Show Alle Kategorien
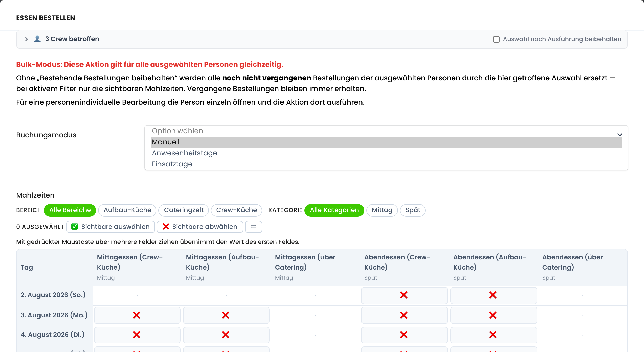The image size is (644, 352). (334, 210)
